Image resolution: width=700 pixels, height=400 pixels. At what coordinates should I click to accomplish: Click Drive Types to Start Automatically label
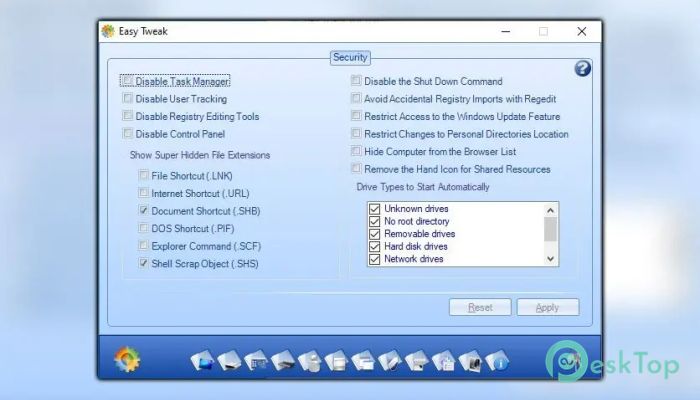click(x=423, y=187)
